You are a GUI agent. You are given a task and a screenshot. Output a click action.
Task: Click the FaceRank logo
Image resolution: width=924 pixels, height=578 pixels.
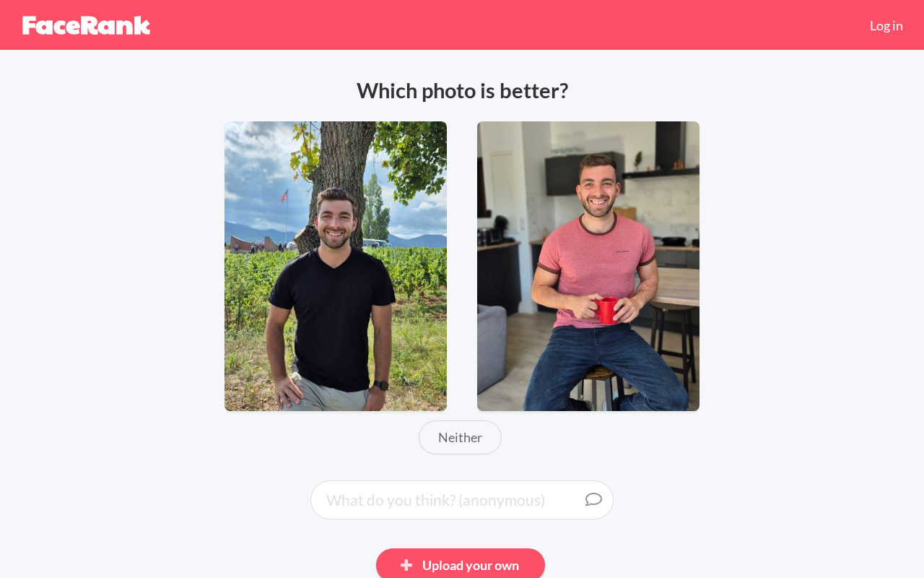point(86,25)
